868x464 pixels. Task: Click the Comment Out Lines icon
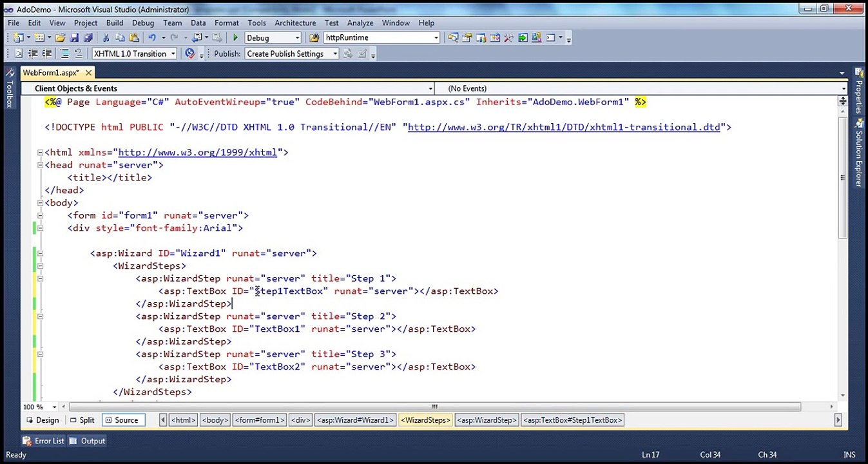coord(64,53)
